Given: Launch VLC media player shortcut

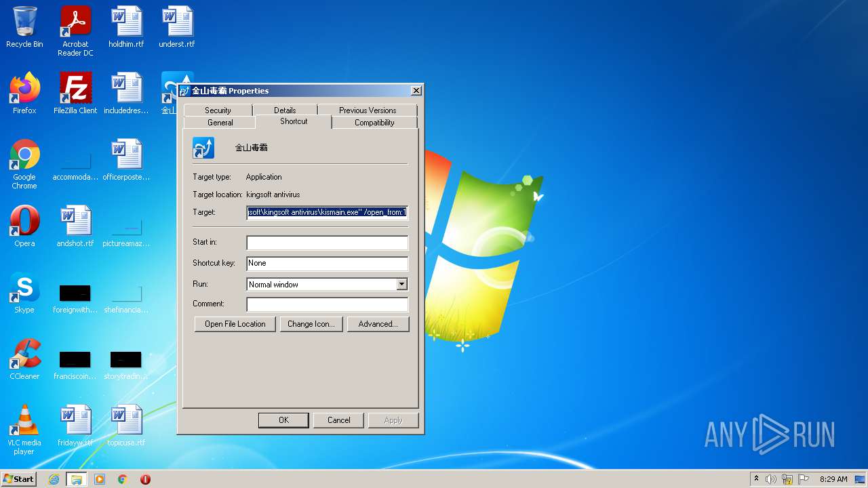Looking at the screenshot, I should [24, 430].
